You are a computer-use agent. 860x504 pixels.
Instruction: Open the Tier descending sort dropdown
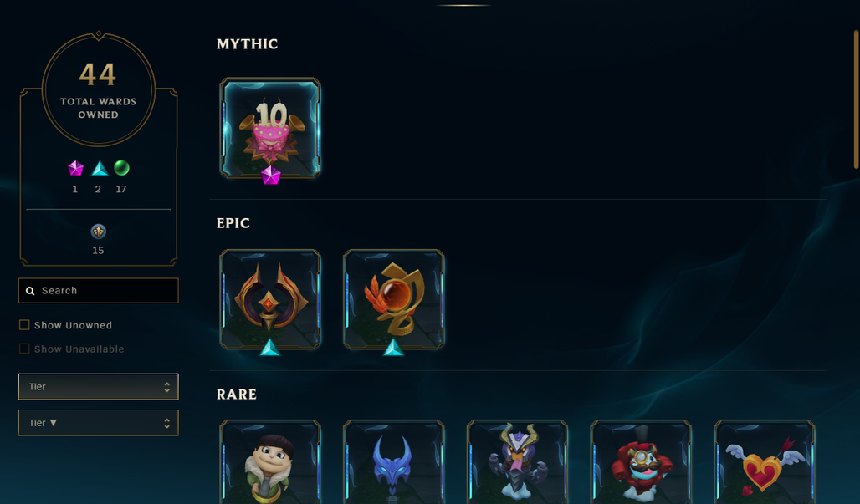point(98,423)
